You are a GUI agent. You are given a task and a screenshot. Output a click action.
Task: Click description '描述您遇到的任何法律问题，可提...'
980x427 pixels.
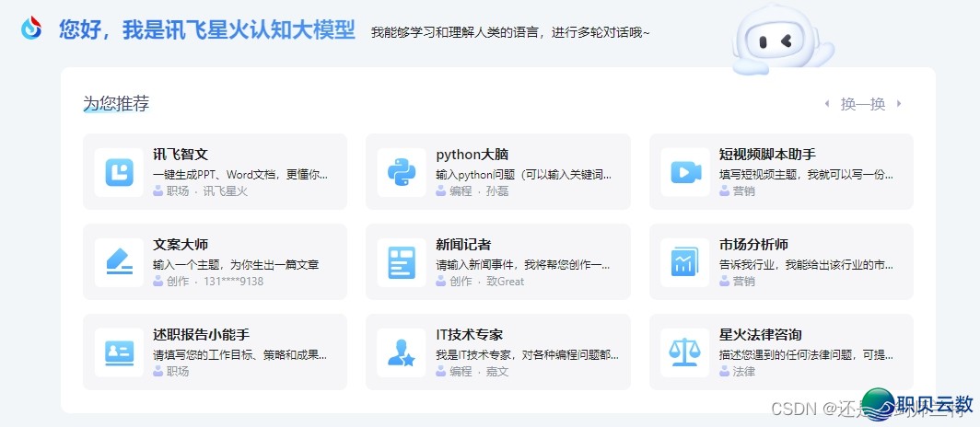coord(806,355)
